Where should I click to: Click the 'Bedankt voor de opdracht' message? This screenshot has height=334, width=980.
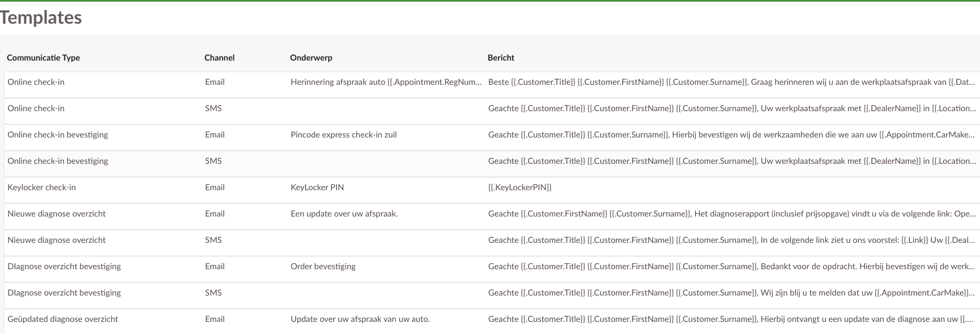(731, 267)
